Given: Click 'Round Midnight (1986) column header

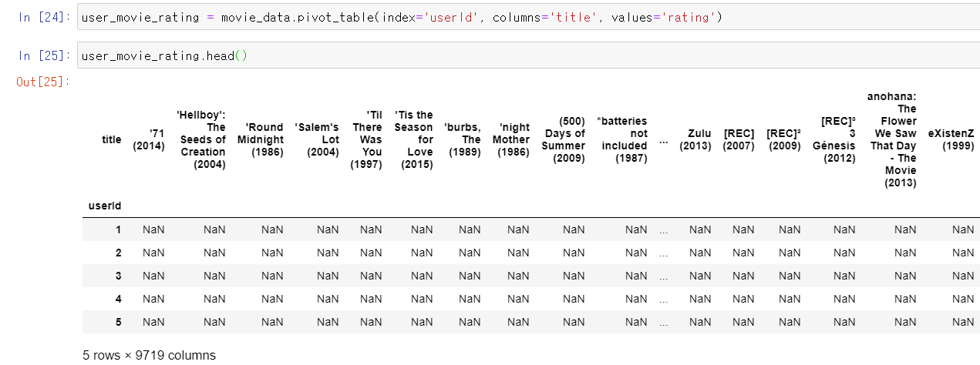Looking at the screenshot, I should tap(261, 139).
